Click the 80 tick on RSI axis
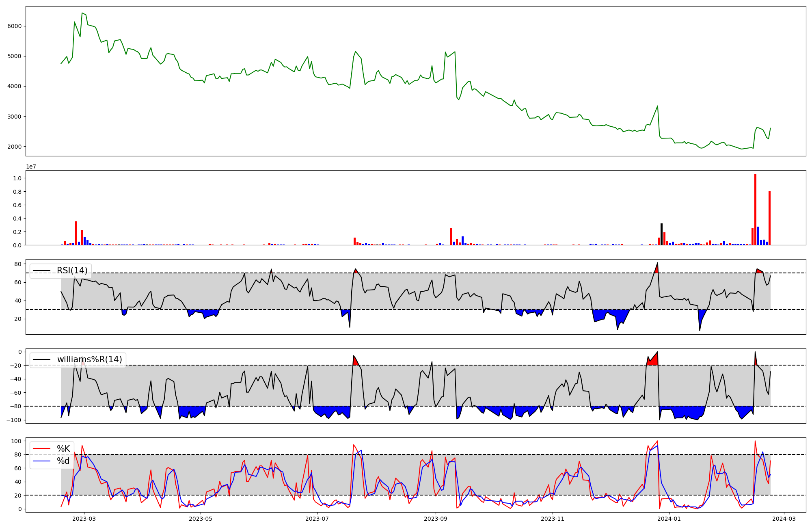This screenshot has height=528, width=812. (17, 264)
